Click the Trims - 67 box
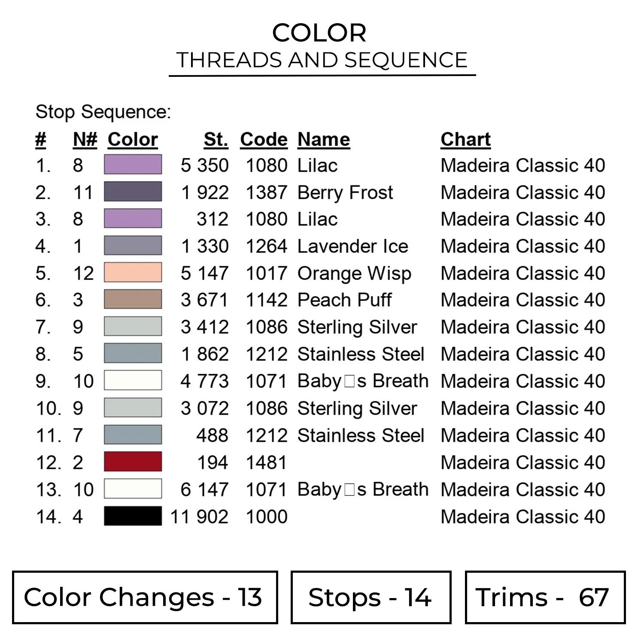This screenshot has height=644, width=644. point(545,597)
